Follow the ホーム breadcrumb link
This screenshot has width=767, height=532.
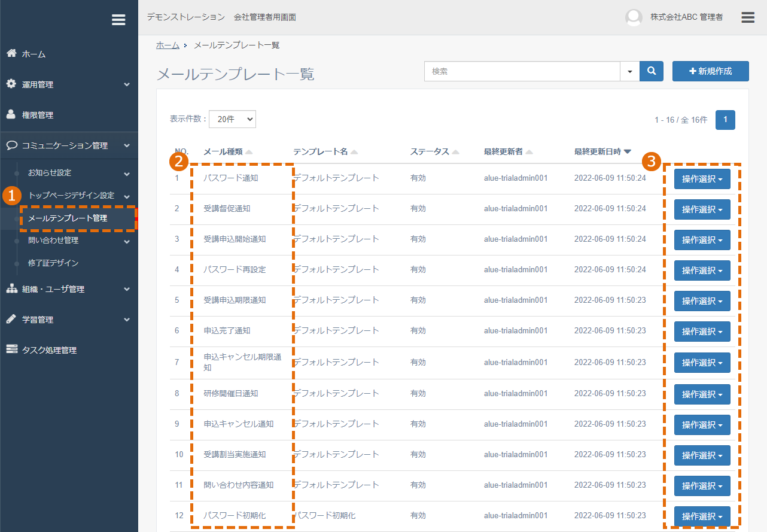(x=168, y=45)
